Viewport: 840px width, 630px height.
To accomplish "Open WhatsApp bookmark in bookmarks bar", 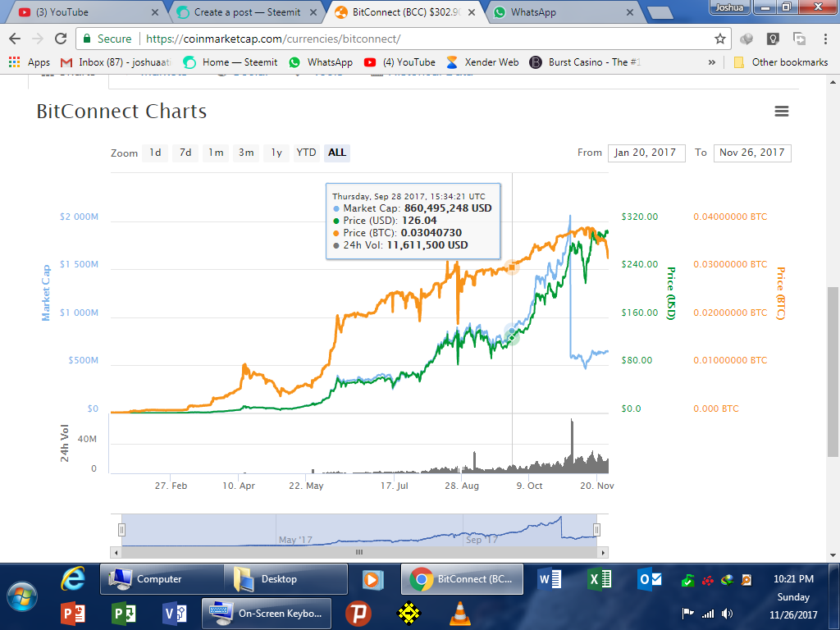I will 321,62.
